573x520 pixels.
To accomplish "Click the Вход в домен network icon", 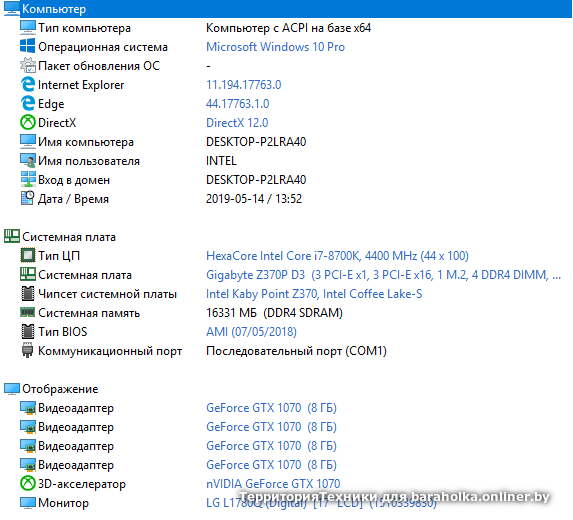I will coord(28,179).
